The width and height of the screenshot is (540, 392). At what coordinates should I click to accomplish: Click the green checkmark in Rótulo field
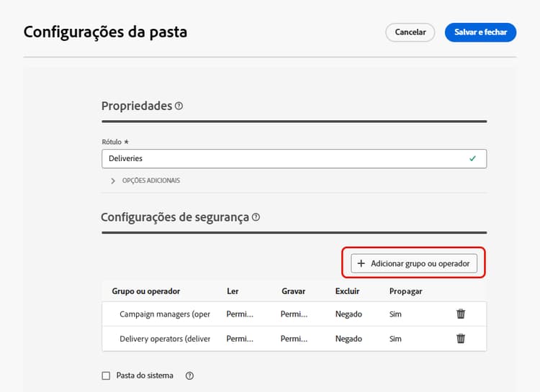click(472, 158)
